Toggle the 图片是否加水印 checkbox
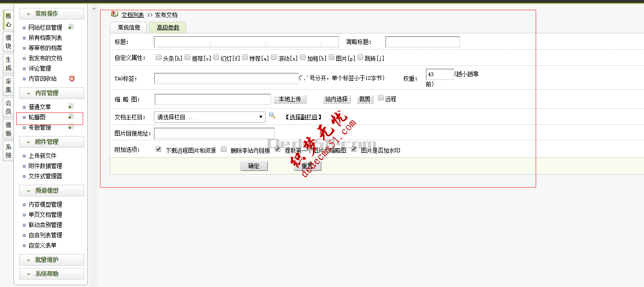The height and width of the screenshot is (287, 644). (x=354, y=150)
